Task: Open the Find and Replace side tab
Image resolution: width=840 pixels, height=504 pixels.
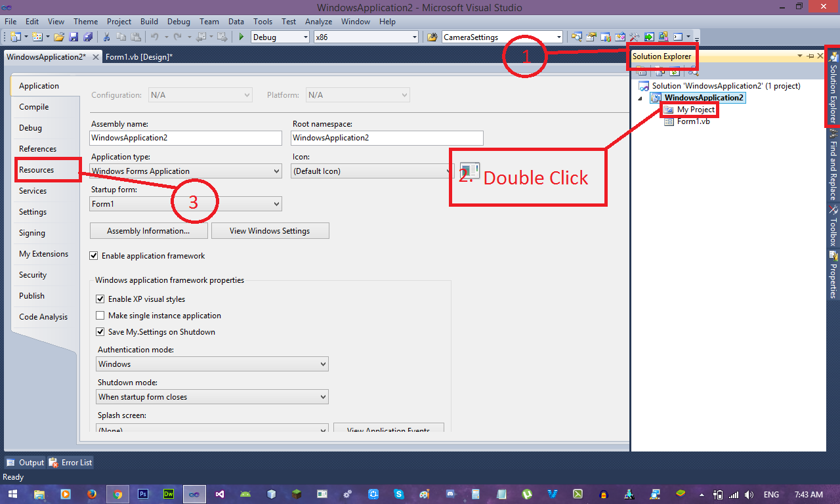Action: point(833,167)
